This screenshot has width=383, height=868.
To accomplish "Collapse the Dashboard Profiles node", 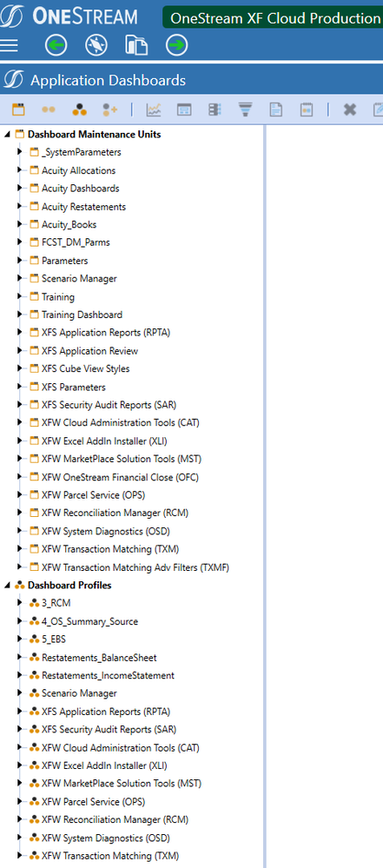I will (x=7, y=586).
